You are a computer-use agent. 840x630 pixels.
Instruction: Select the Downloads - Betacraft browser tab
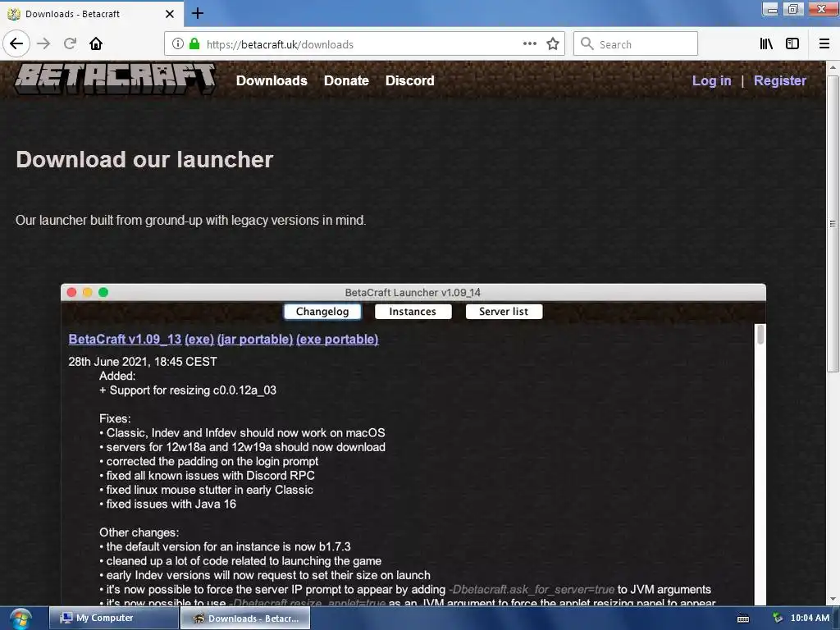pyautogui.click(x=91, y=14)
